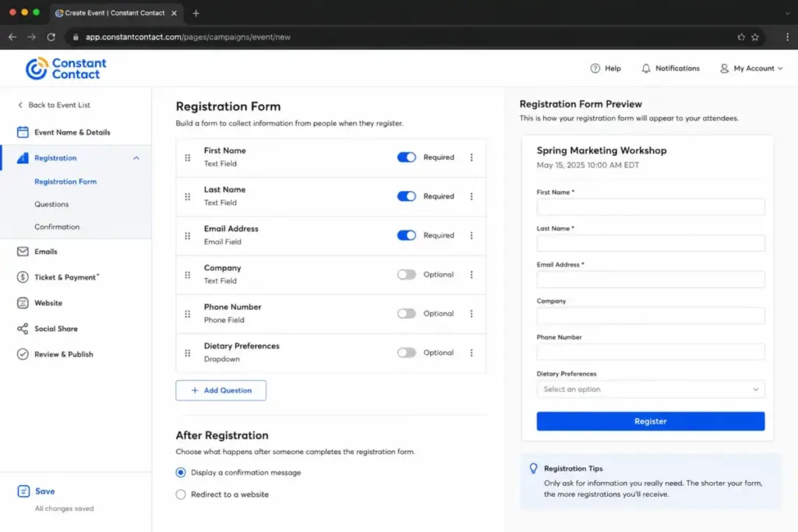
Task: Click the drag handle for Email Address
Action: click(188, 236)
